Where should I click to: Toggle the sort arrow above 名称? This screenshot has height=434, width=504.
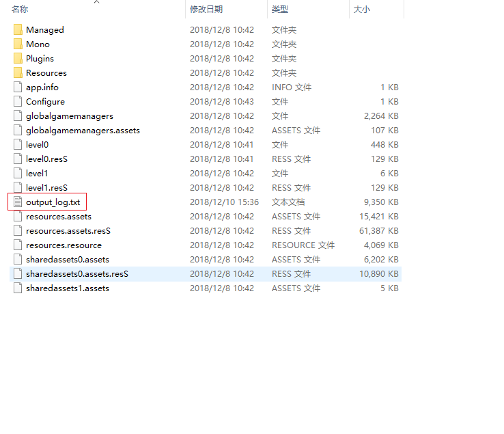[97, 2]
